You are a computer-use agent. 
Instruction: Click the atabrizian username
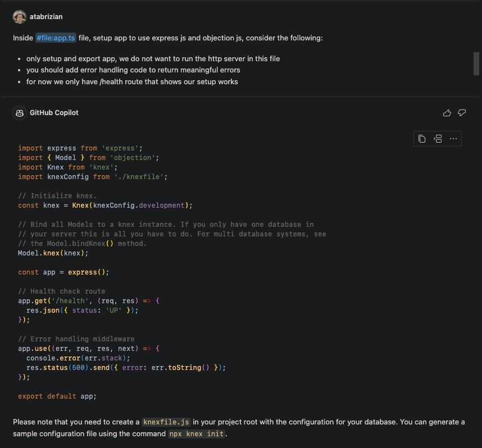[x=46, y=17]
